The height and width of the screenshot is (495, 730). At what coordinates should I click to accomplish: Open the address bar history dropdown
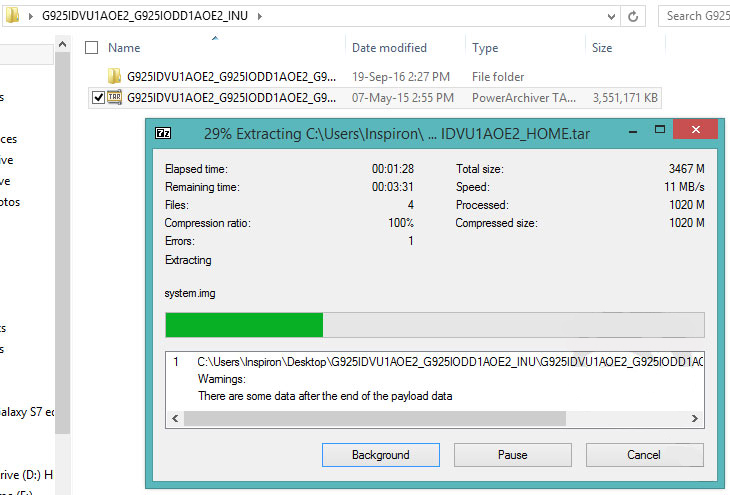click(609, 16)
